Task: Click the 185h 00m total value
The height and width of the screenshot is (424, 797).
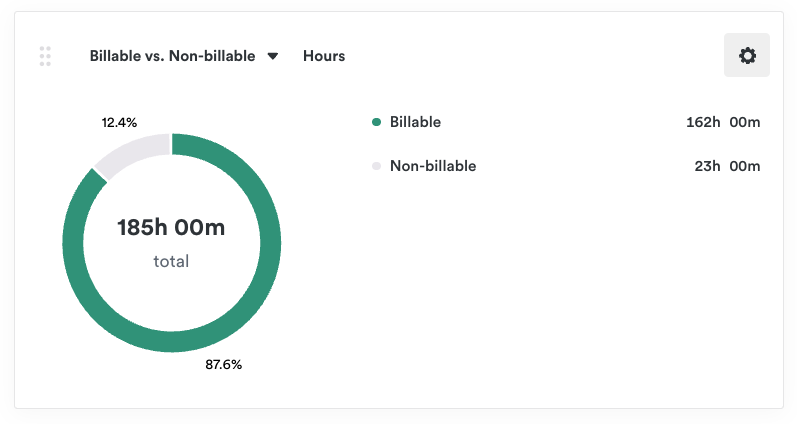Action: click(x=171, y=228)
